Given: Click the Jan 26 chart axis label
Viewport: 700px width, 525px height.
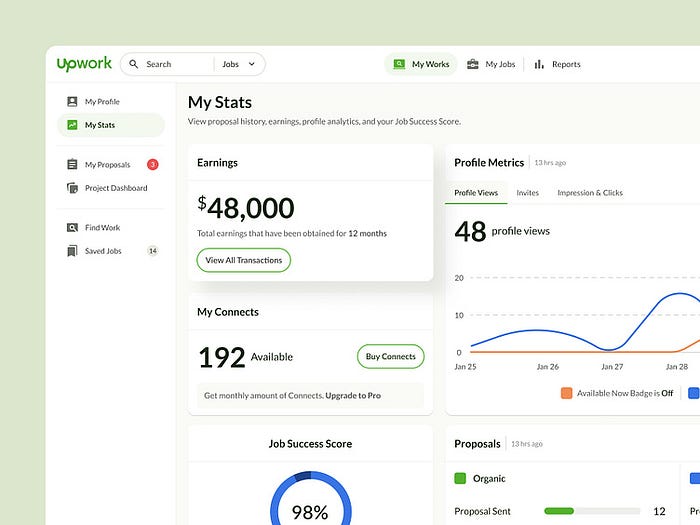Looking at the screenshot, I should [548, 367].
